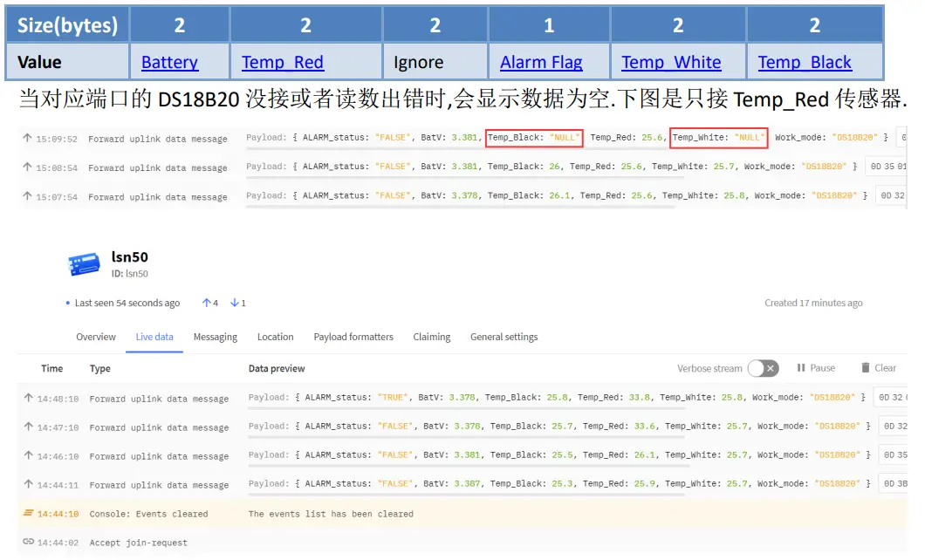Click the Pause icon button
This screenshot has height=560, width=925.
[x=801, y=368]
